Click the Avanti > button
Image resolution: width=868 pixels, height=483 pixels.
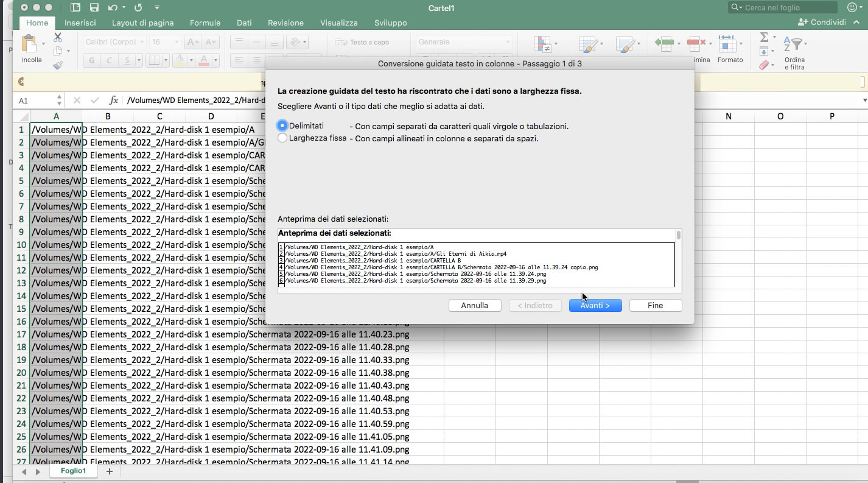coord(595,305)
